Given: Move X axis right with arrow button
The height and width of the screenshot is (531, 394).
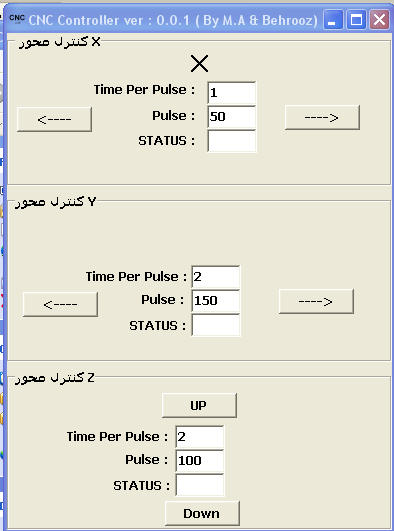Looking at the screenshot, I should 322,118.
